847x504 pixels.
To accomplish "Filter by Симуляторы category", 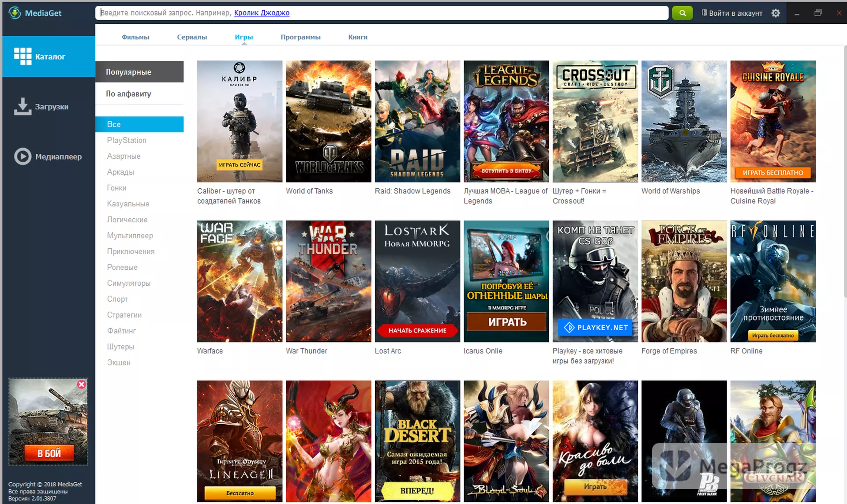I will 128,283.
